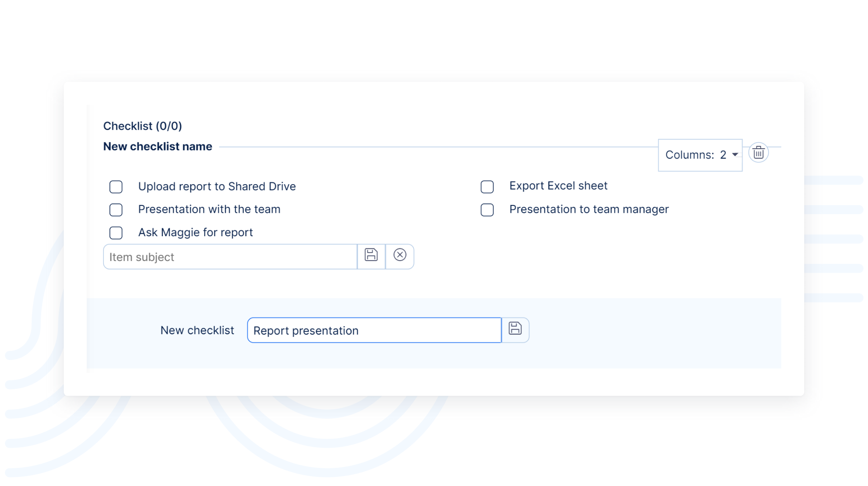Screen dimensions: 868x486
Task: Save the Report presentation checklist
Action: click(515, 329)
